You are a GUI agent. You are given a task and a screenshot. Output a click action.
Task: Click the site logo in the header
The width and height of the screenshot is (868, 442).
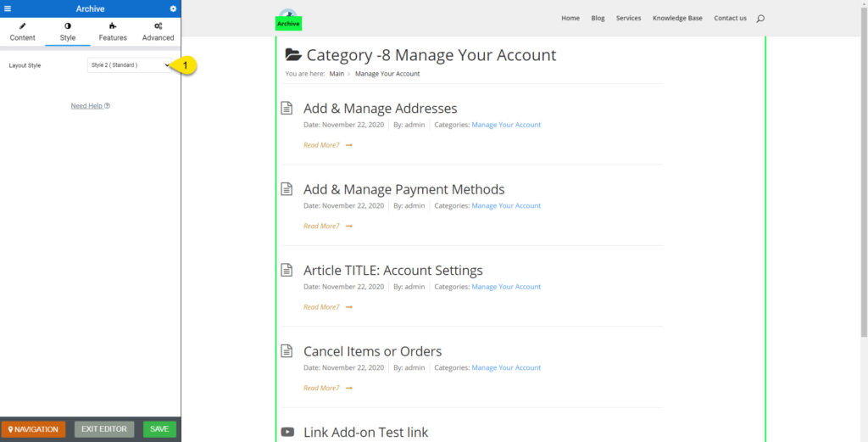point(288,17)
